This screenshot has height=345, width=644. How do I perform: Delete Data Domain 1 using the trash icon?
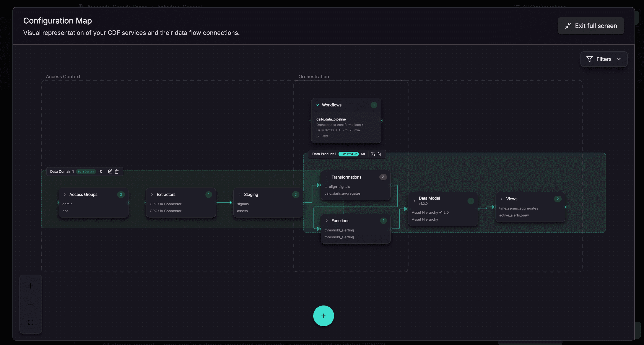116,171
